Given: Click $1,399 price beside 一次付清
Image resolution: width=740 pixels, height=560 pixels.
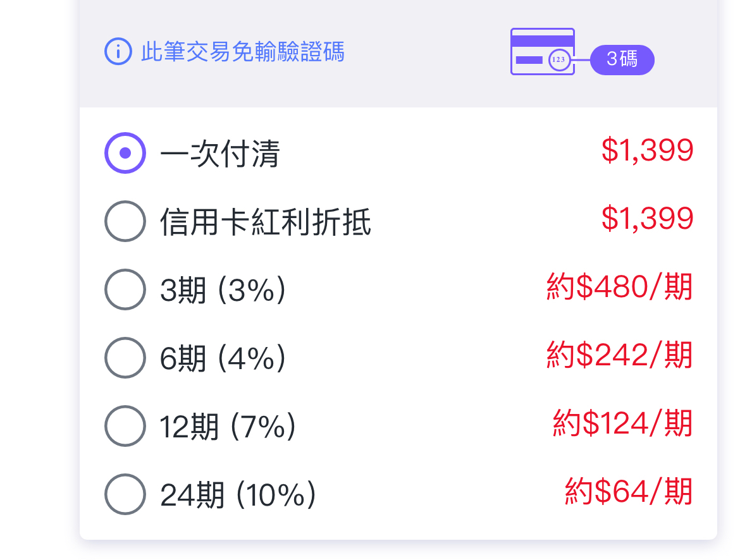Looking at the screenshot, I should pyautogui.click(x=647, y=150).
